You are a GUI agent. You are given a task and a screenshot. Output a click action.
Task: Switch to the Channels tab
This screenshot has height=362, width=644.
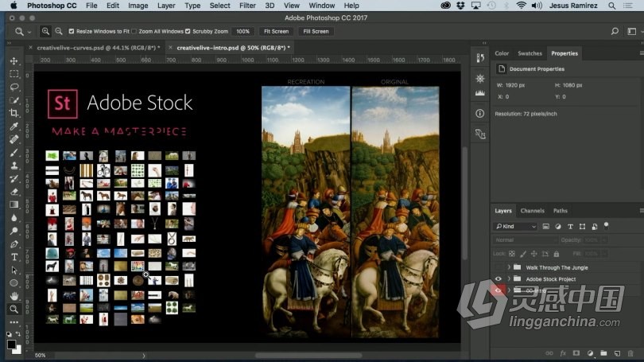tap(532, 211)
